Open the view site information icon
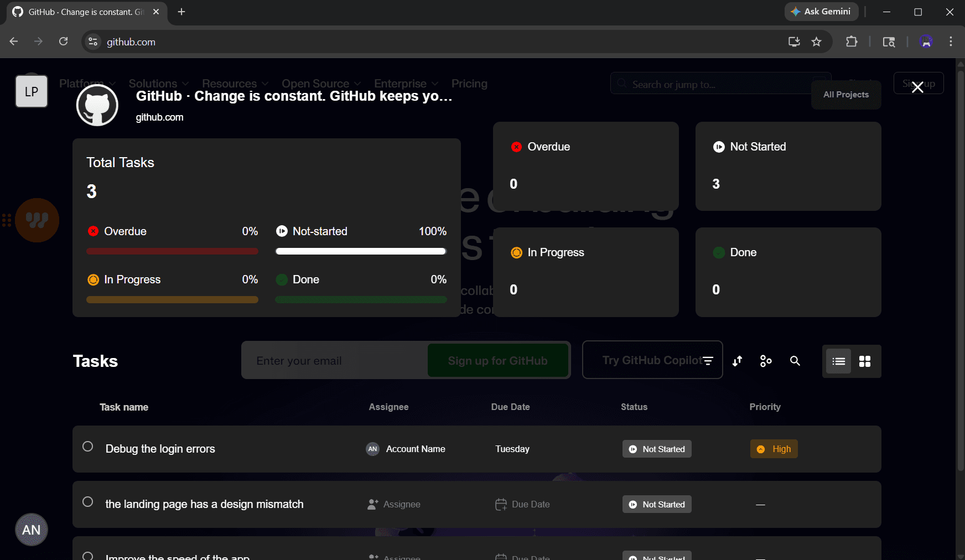This screenshot has height=560, width=965. 93,42
